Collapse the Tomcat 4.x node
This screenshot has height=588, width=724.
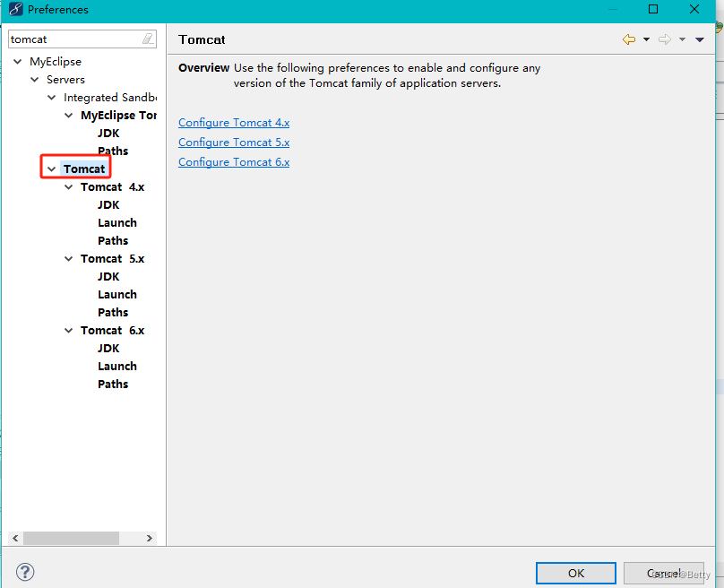click(x=68, y=187)
